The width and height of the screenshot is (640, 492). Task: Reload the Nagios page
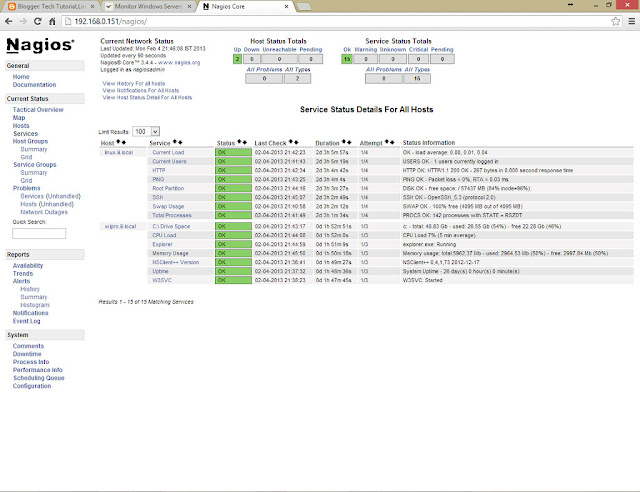[x=38, y=22]
